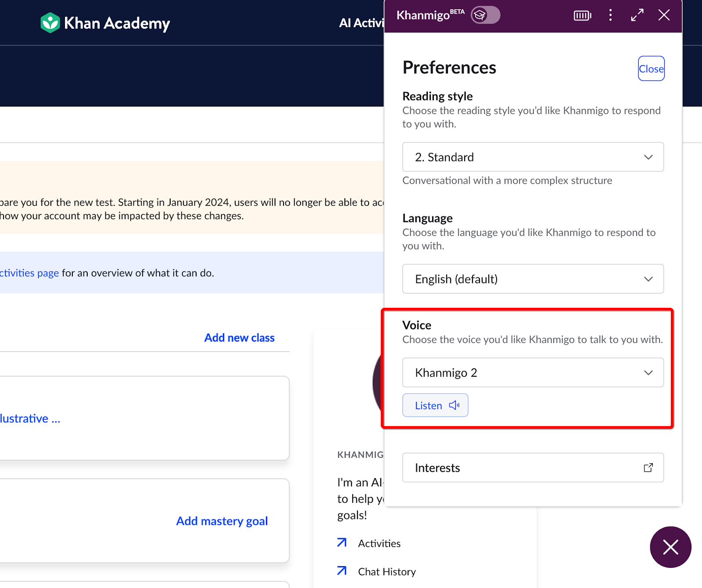Viewport: 702px width, 588px height.
Task: Click the speaker icon next to Listen
Action: (454, 405)
